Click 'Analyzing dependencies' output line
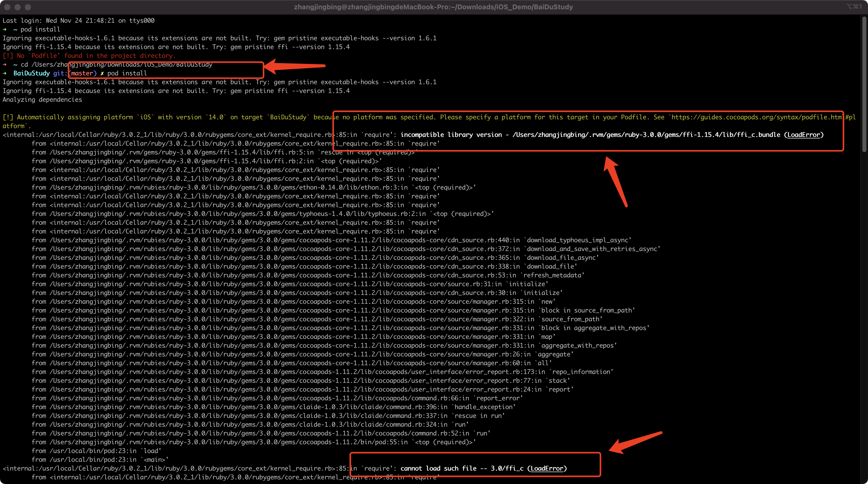The width and height of the screenshot is (868, 484). (42, 100)
